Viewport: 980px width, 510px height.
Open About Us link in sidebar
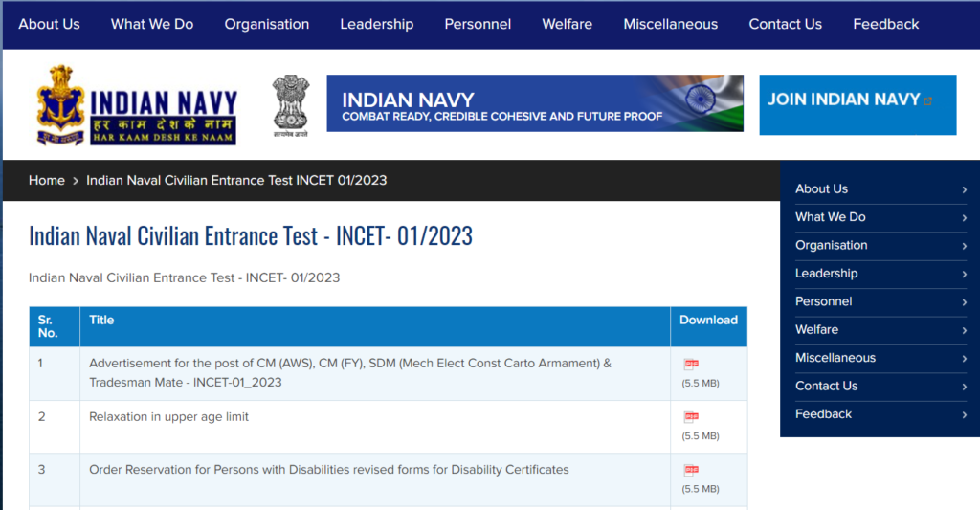coord(821,188)
